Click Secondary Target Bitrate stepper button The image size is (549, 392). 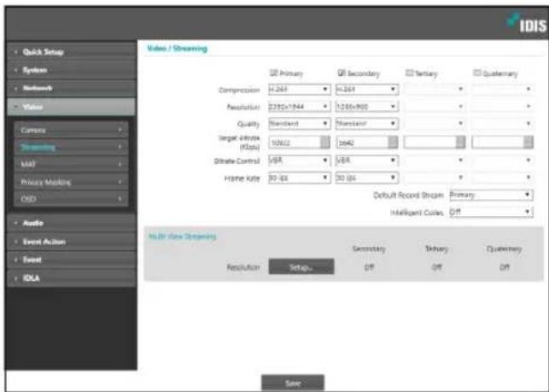pos(394,143)
